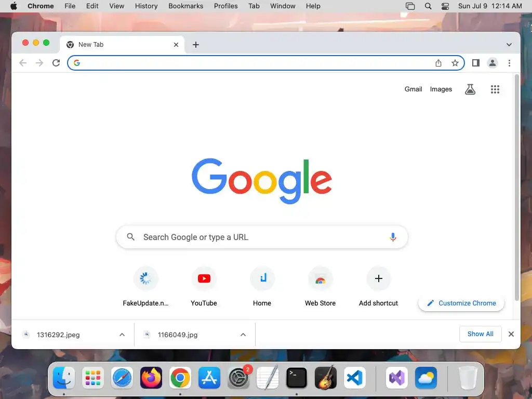
Task: Open Firefox from the Dock
Action: [151, 378]
